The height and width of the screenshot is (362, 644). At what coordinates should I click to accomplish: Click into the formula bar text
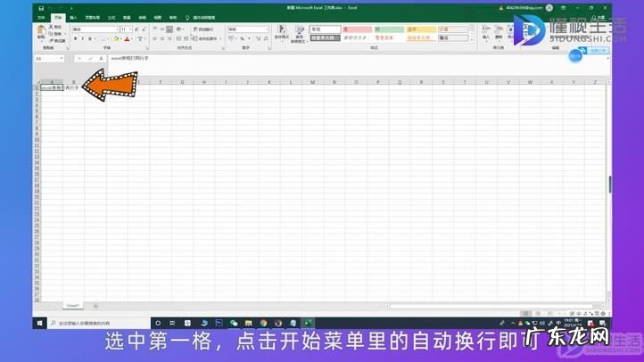(130, 58)
